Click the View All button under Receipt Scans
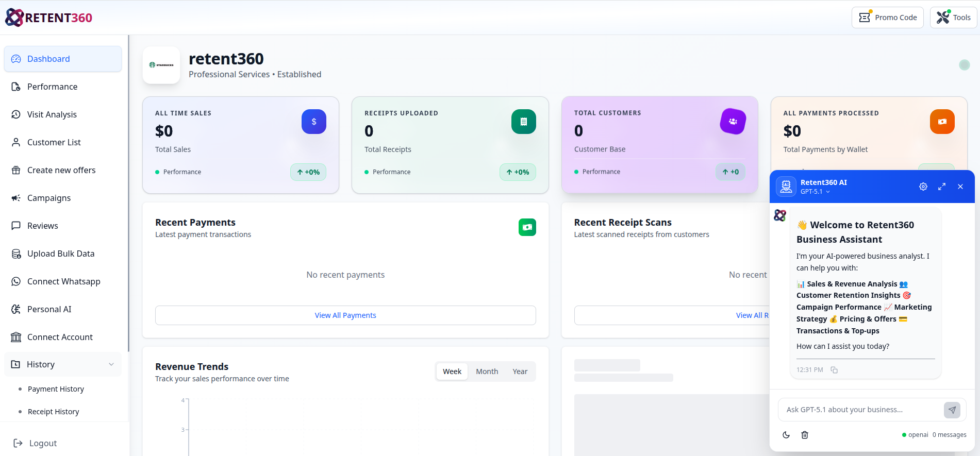 (672, 315)
